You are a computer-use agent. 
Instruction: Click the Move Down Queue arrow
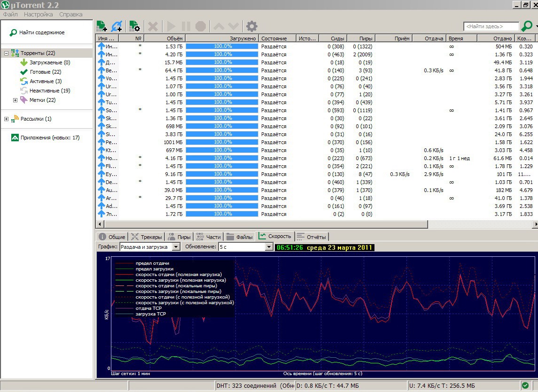pyautogui.click(x=234, y=26)
